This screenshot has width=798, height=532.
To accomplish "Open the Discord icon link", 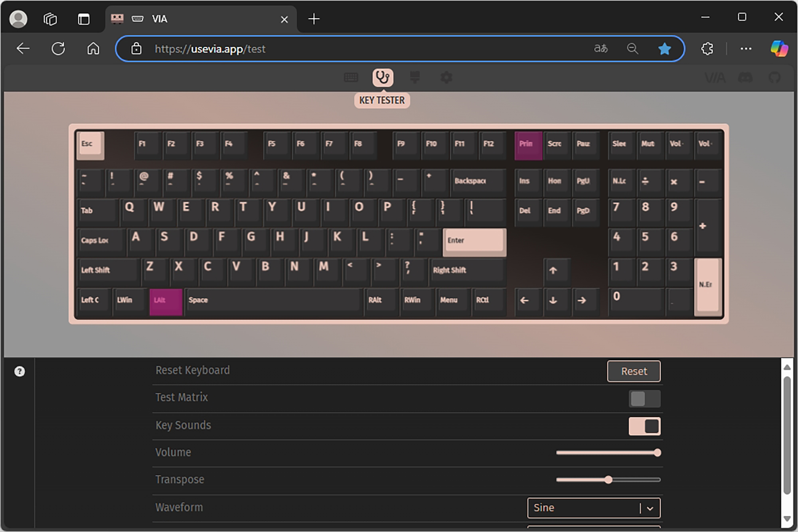I will pyautogui.click(x=745, y=77).
